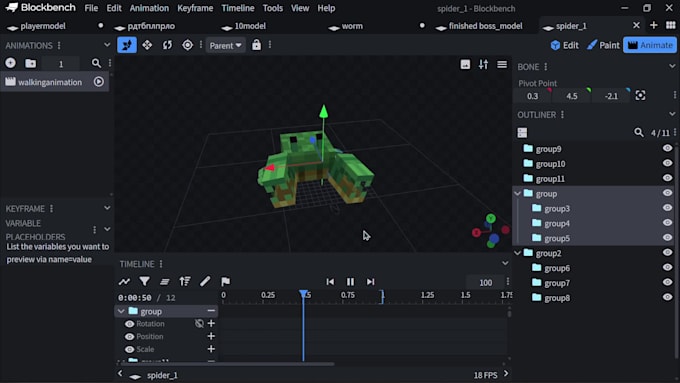Pause the animation playback

(x=350, y=282)
